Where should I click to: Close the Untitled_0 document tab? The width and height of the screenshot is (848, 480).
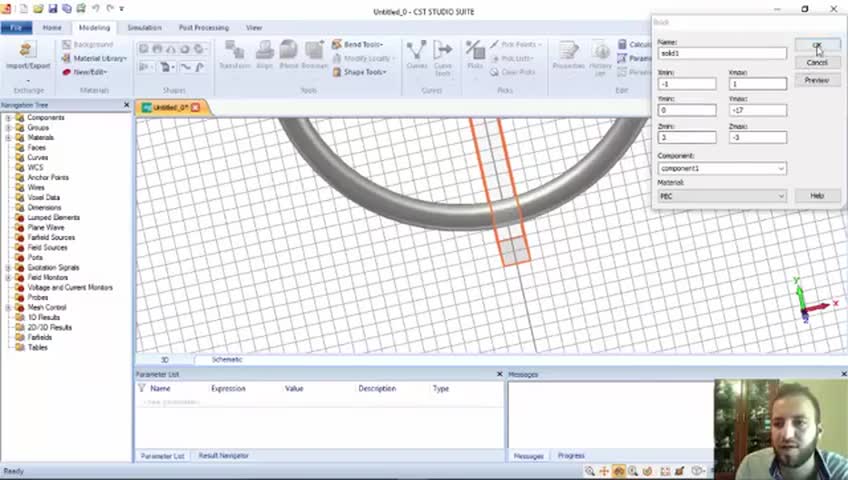click(x=195, y=108)
